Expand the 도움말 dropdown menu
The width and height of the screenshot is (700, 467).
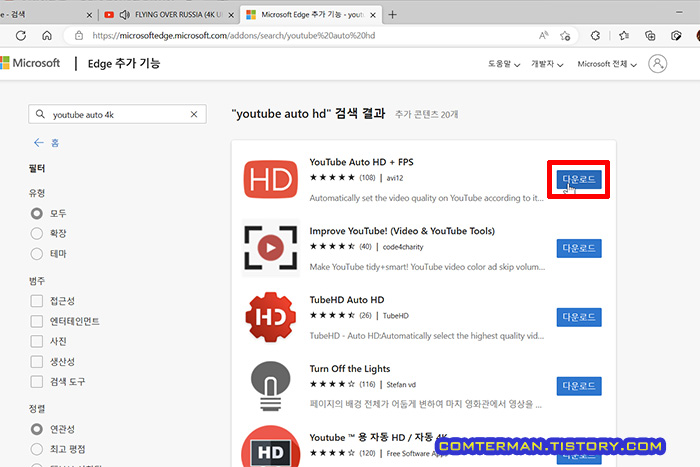pyautogui.click(x=504, y=64)
